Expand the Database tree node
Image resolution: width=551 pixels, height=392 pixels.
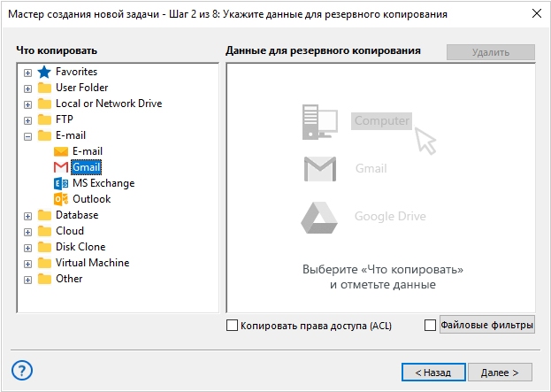point(27,216)
